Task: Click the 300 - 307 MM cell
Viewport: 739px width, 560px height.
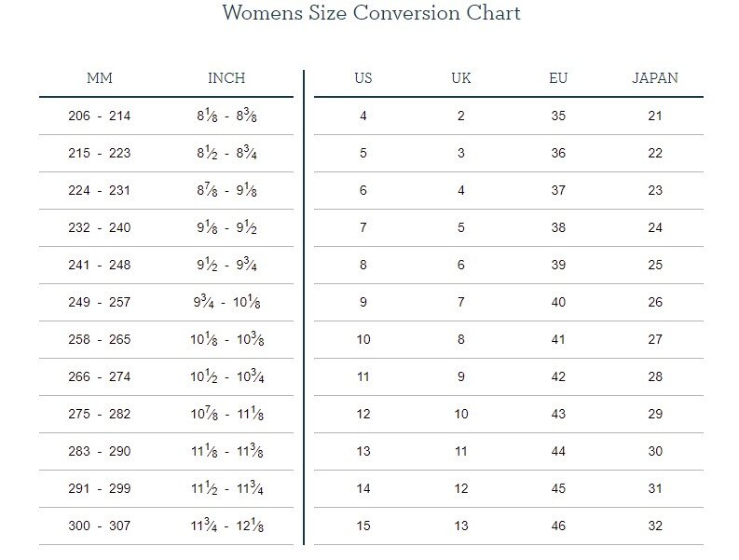Action: [x=100, y=526]
